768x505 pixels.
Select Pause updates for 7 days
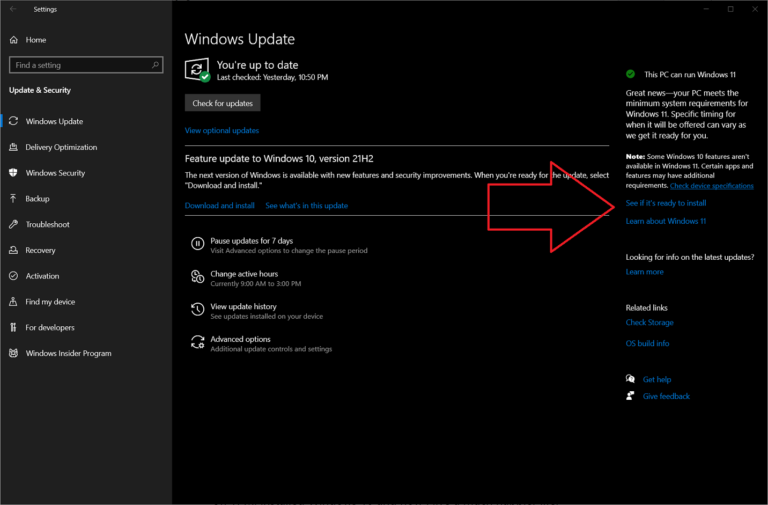(251, 240)
